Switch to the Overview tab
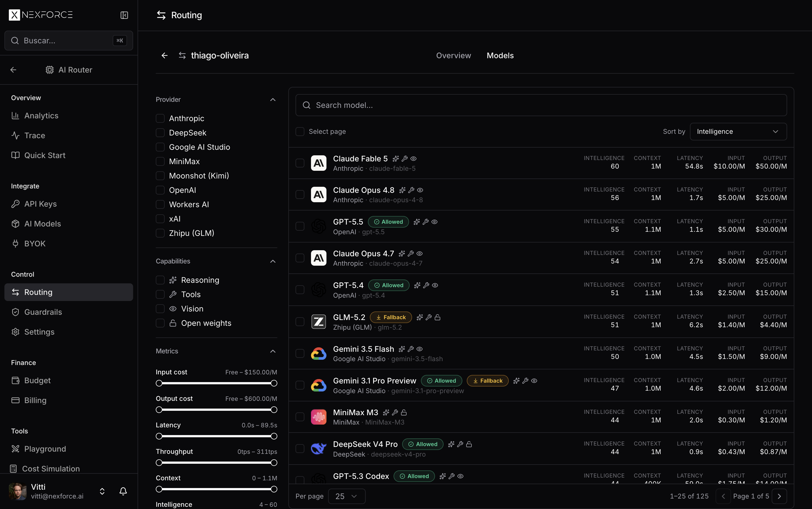Image resolution: width=812 pixels, height=509 pixels. coord(454,55)
